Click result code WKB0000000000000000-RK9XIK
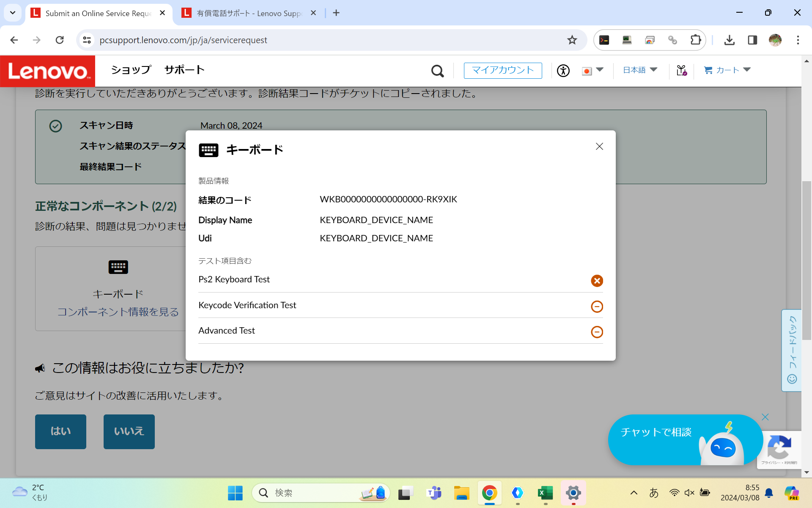This screenshot has height=508, width=812. pos(388,199)
